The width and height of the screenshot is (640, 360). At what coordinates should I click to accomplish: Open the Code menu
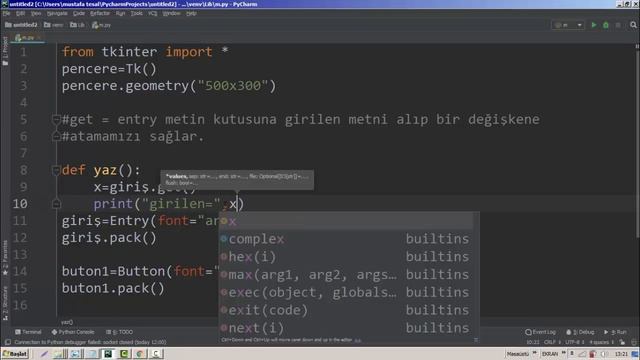click(79, 13)
